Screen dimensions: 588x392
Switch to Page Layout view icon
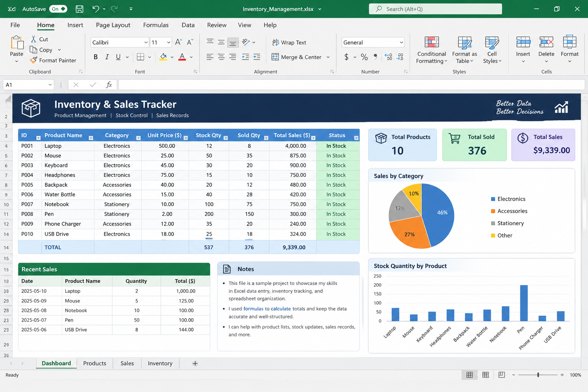coord(485,375)
